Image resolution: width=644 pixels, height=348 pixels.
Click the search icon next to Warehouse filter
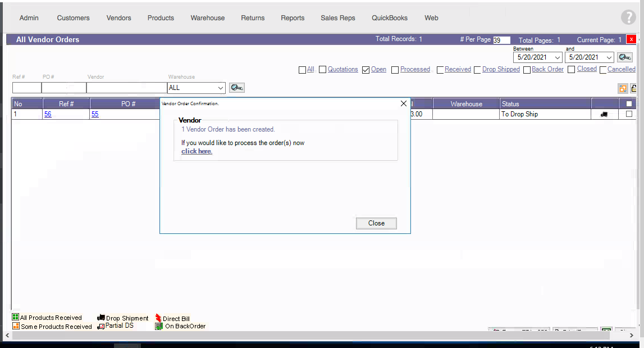[x=236, y=88]
